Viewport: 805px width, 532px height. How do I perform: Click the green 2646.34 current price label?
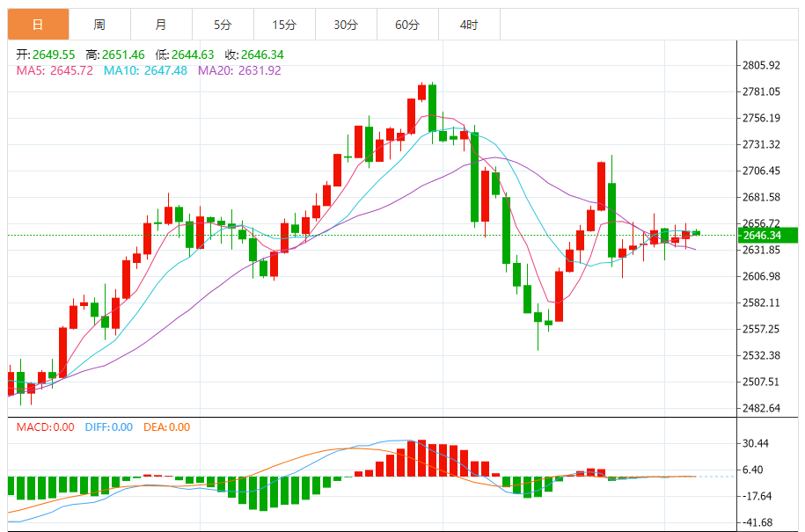767,235
